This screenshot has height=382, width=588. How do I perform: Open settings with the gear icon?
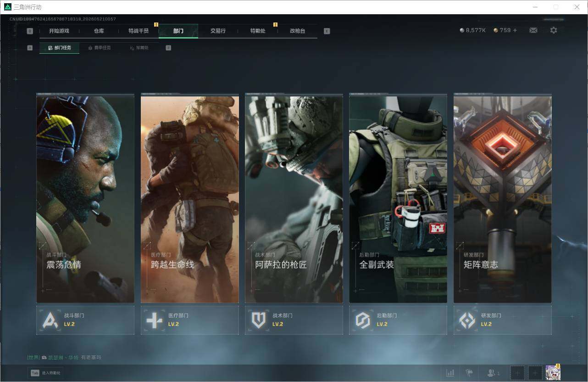tap(554, 30)
